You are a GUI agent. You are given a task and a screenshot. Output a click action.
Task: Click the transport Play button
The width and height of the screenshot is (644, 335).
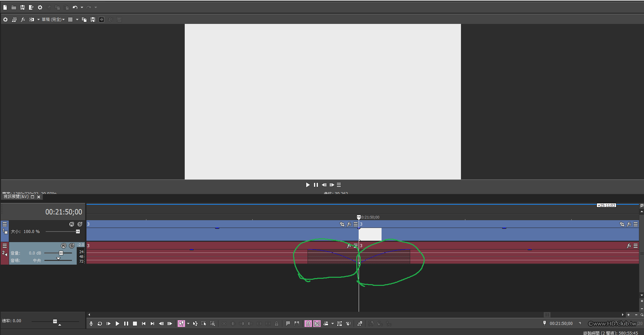point(117,324)
